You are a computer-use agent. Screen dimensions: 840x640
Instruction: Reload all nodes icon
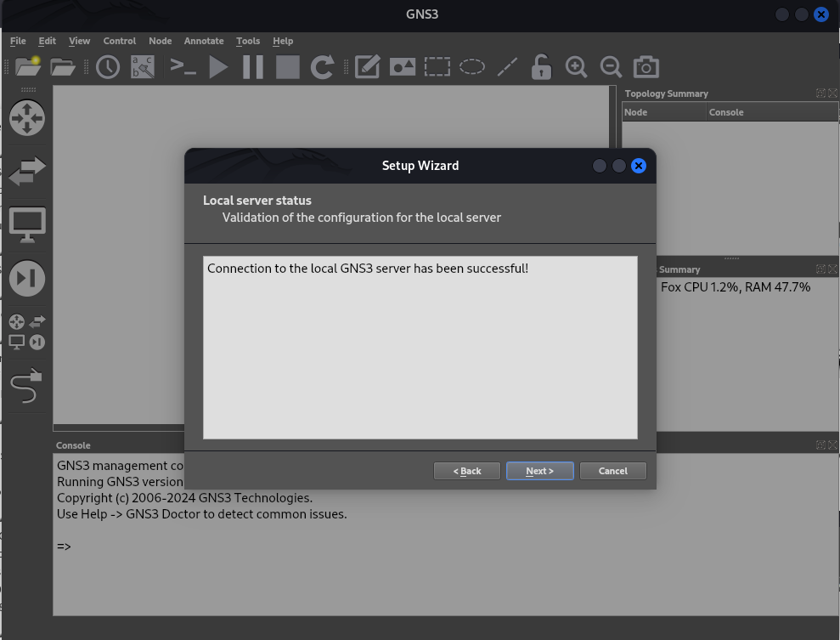pyautogui.click(x=323, y=67)
